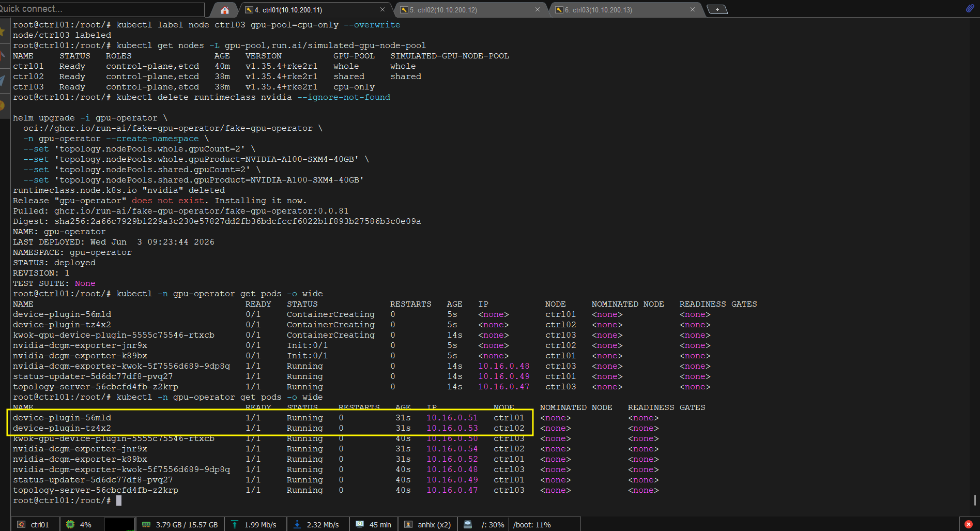
Task: Click 'v1.35.4+rke2r1' version in ctrl02 row
Action: pos(281,77)
